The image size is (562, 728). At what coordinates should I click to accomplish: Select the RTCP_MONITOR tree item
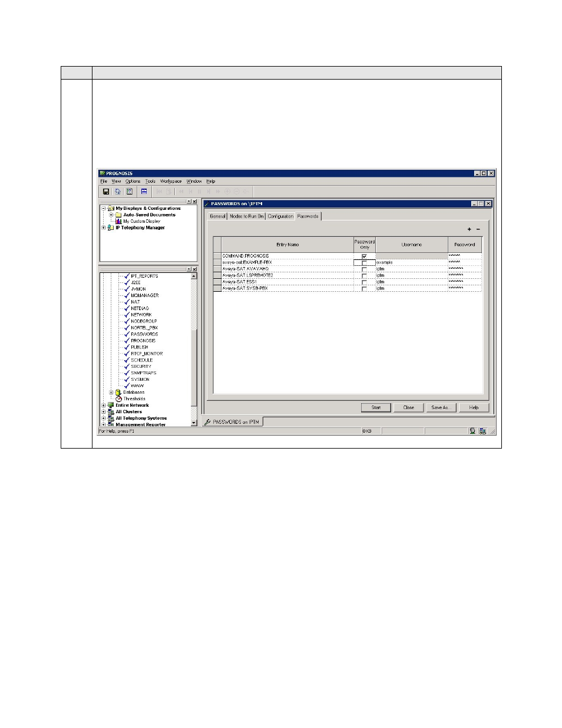click(147, 353)
